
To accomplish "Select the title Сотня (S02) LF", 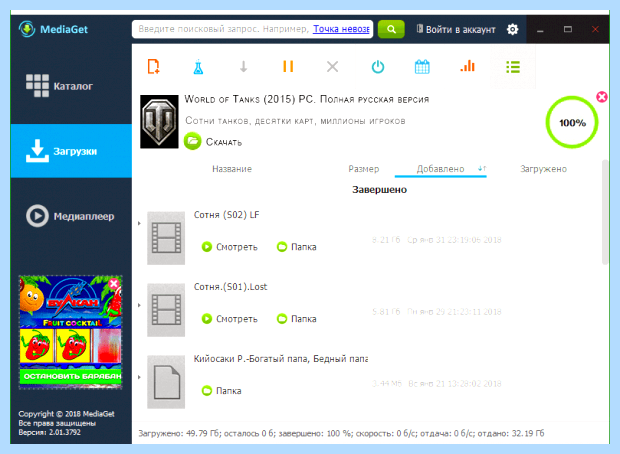I will pos(227,215).
